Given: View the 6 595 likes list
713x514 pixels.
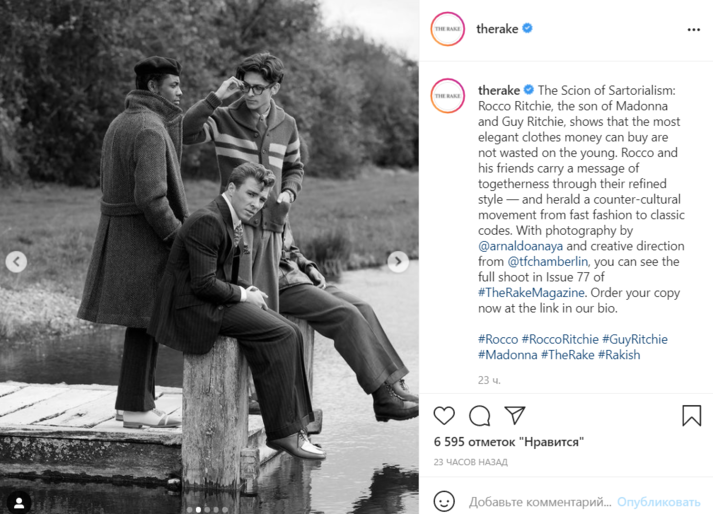Looking at the screenshot, I should (508, 441).
